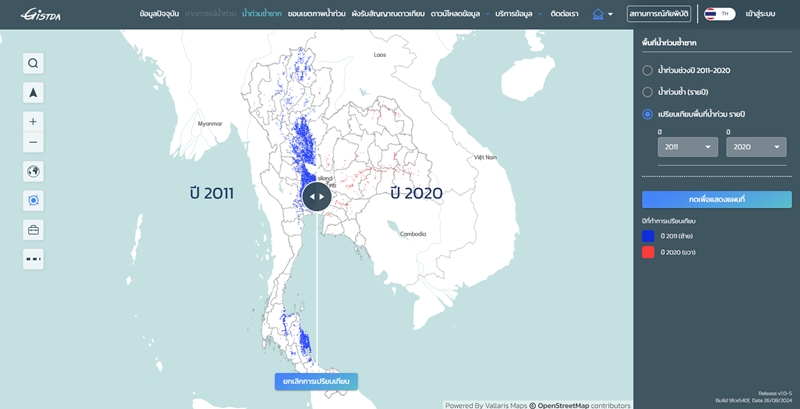Click the ปี 2020 (ขวา) legend text
The height and width of the screenshot is (409, 800).
pos(678,252)
